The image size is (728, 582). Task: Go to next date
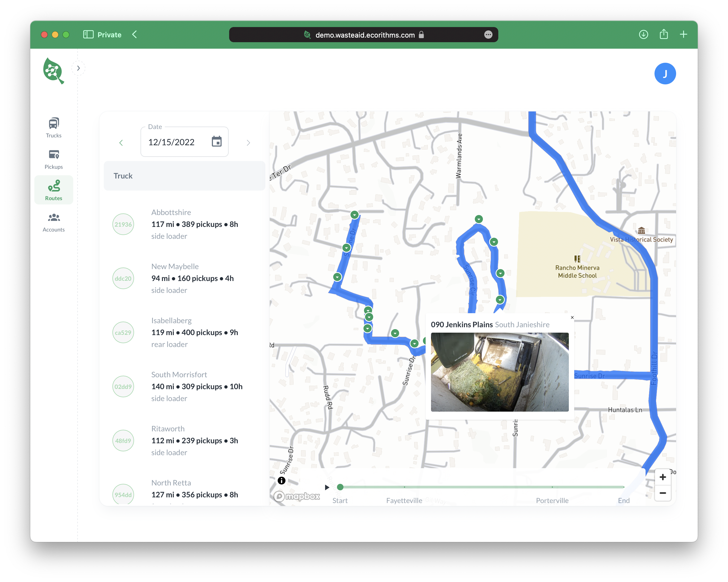click(248, 143)
